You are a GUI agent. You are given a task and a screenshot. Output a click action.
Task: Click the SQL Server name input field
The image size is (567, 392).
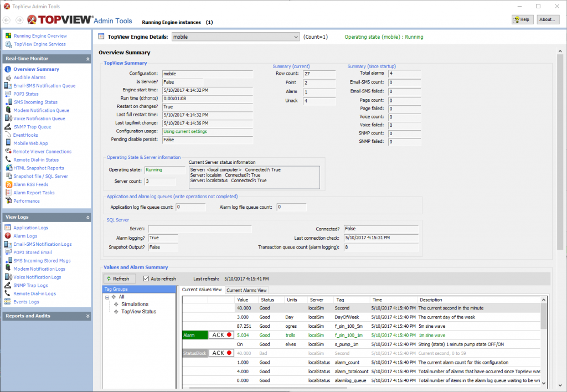point(200,229)
